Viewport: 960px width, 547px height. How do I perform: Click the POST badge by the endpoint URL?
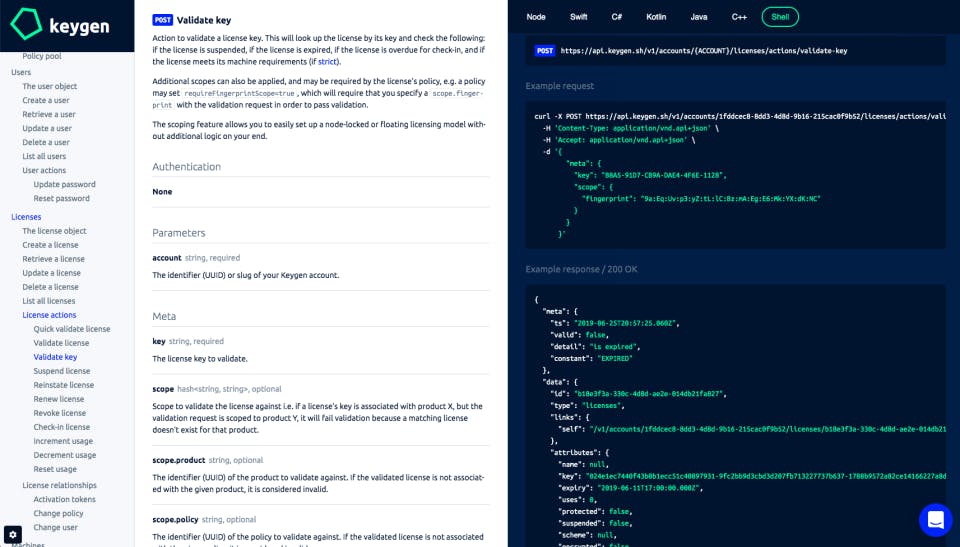pos(544,51)
